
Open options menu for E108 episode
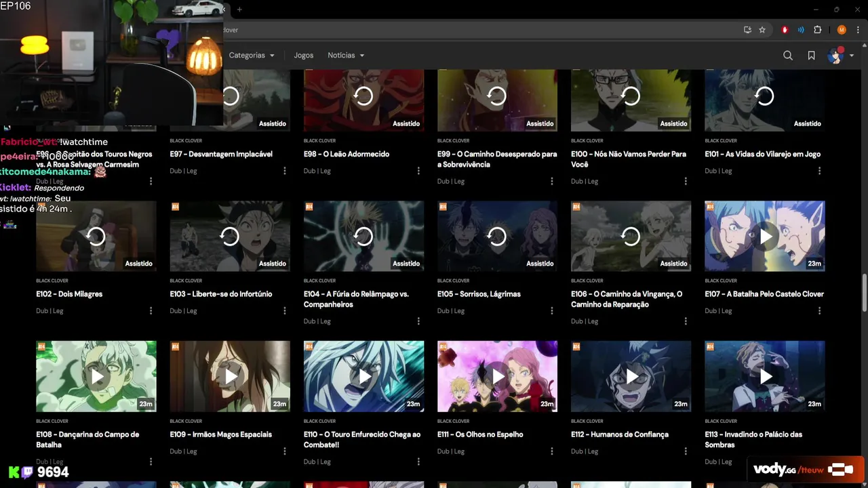[151, 462]
